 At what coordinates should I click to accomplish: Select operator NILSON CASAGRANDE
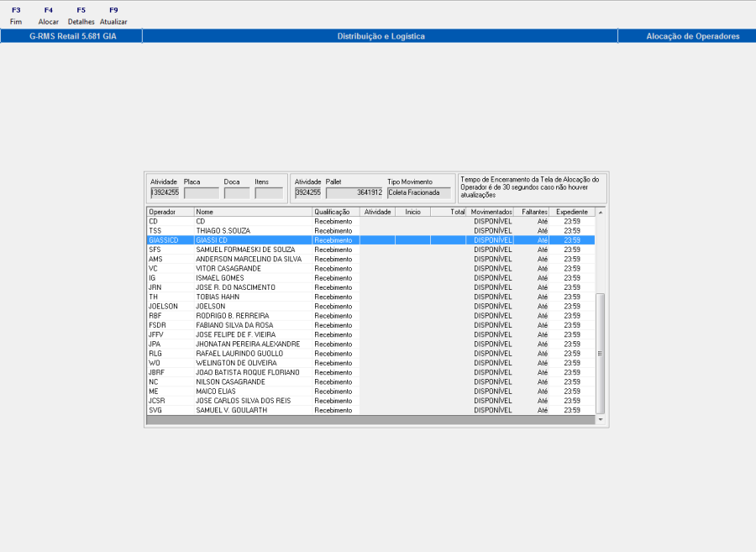tap(370, 381)
